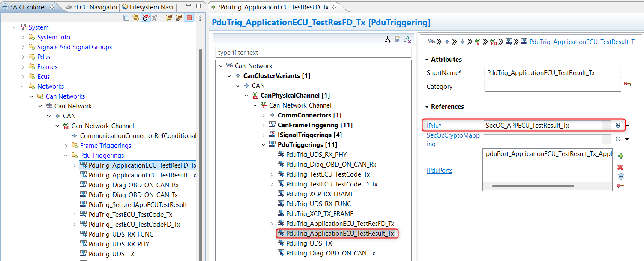
Task: Select PduTrig_ApplicationECU_TestResult_Tx in editor tree
Action: (340, 234)
